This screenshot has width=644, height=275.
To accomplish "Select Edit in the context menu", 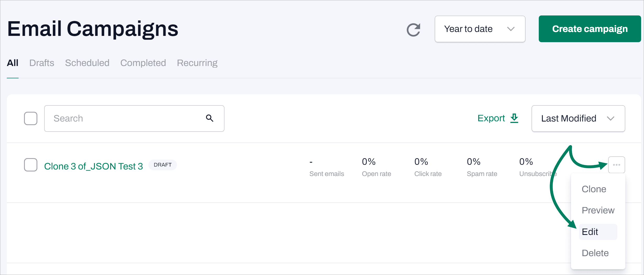I will tap(590, 232).
